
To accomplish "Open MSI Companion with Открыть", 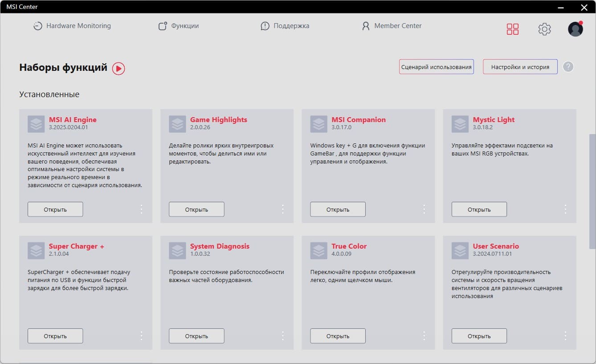I will (338, 209).
